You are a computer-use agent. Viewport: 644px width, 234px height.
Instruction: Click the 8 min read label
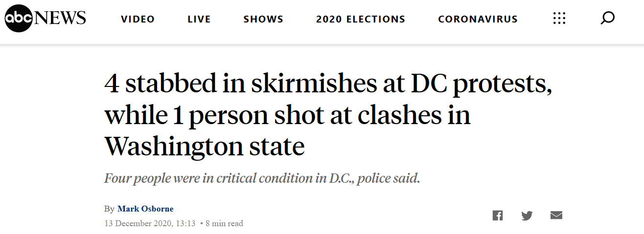point(224,224)
